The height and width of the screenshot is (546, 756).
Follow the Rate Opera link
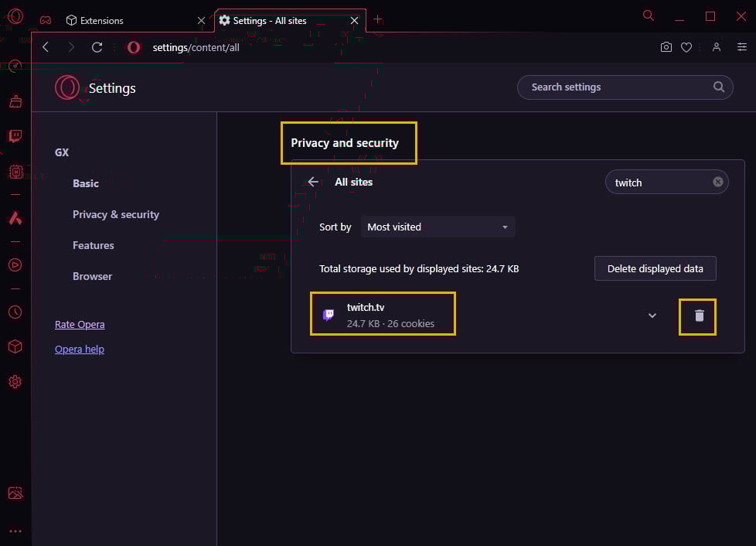point(80,324)
